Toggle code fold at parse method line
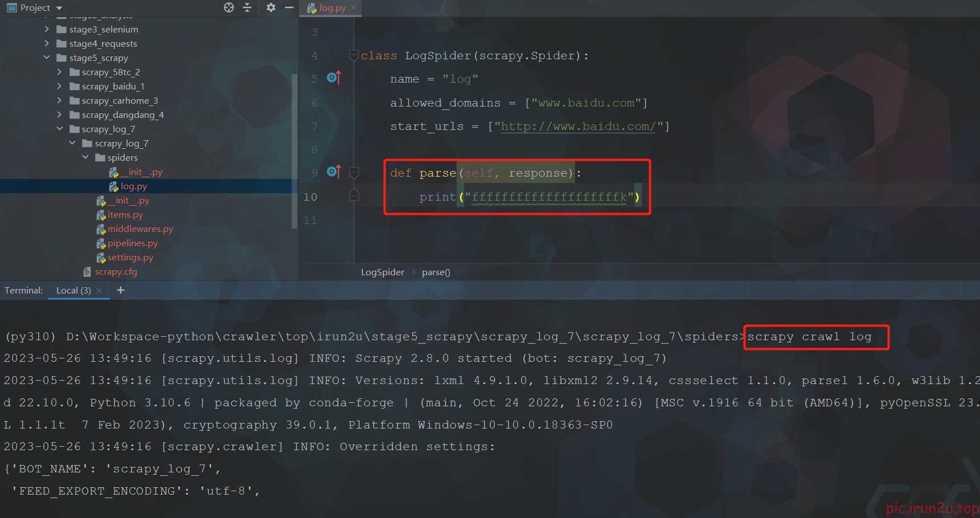The height and width of the screenshot is (518, 980). pyautogui.click(x=354, y=172)
